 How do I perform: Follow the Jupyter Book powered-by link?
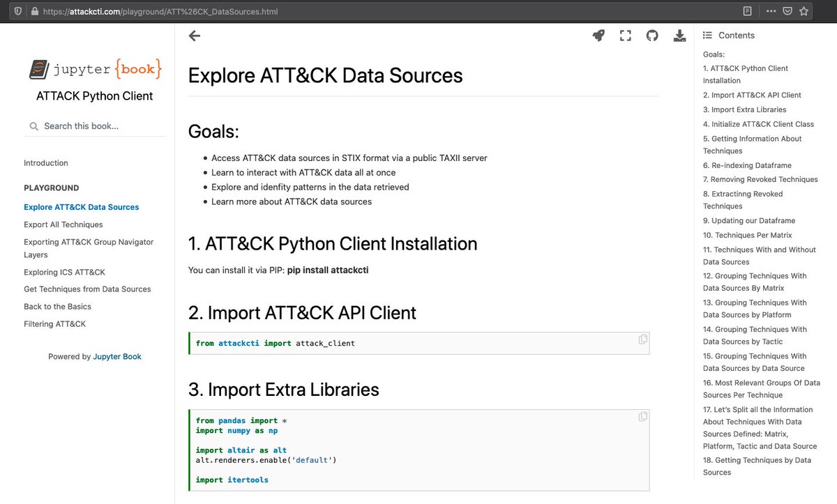117,356
